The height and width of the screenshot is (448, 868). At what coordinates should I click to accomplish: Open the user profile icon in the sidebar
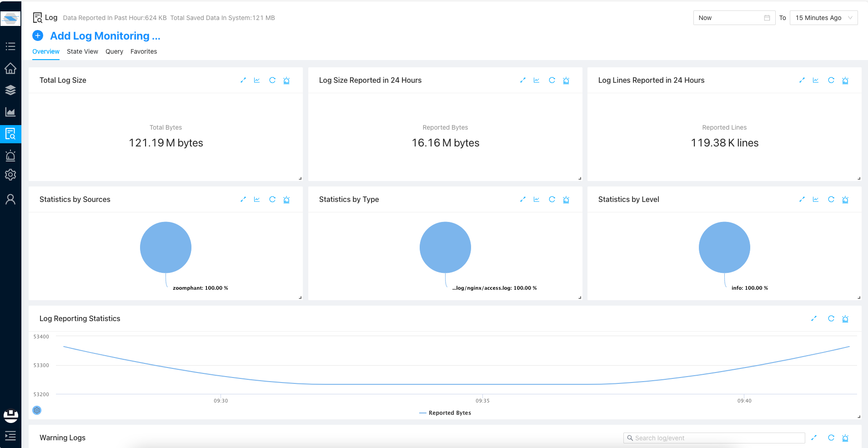tap(10, 199)
